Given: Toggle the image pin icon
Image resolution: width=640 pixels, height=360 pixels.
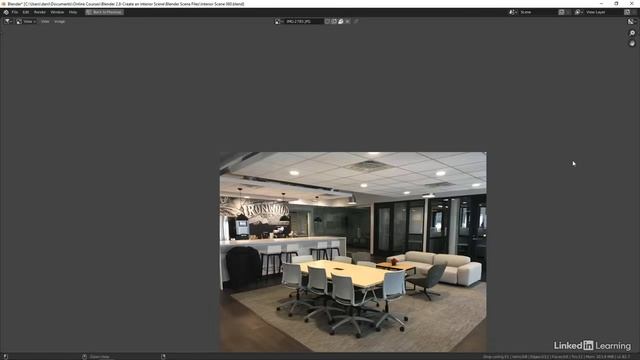Looking at the screenshot, I should (x=356, y=21).
